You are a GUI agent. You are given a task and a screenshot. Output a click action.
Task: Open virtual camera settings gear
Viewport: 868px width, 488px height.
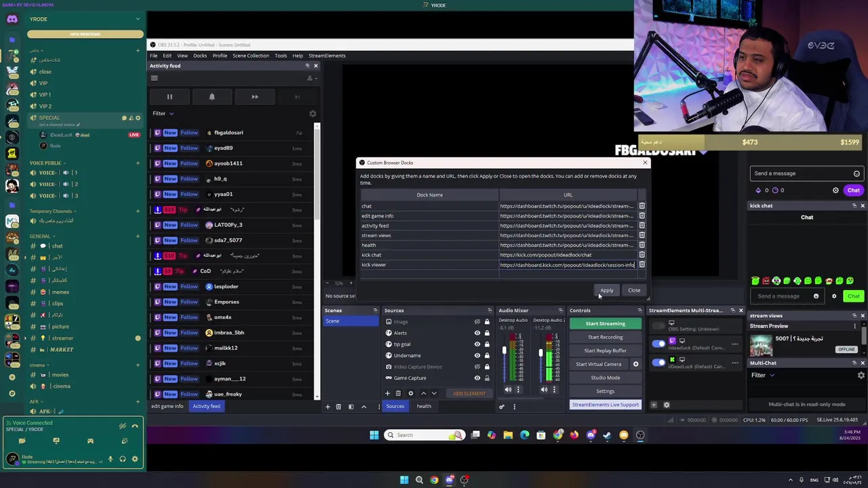tap(635, 364)
